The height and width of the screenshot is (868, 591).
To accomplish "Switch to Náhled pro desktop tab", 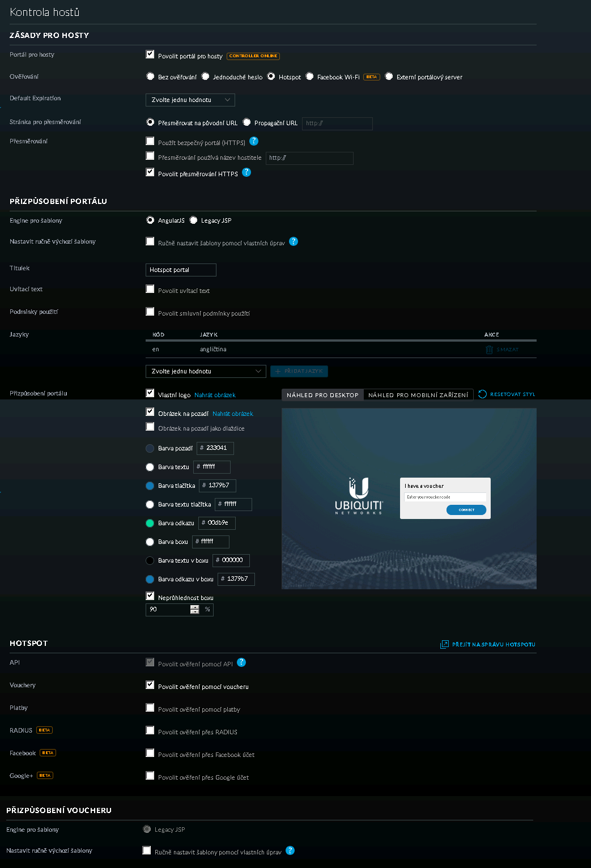I will (x=322, y=395).
